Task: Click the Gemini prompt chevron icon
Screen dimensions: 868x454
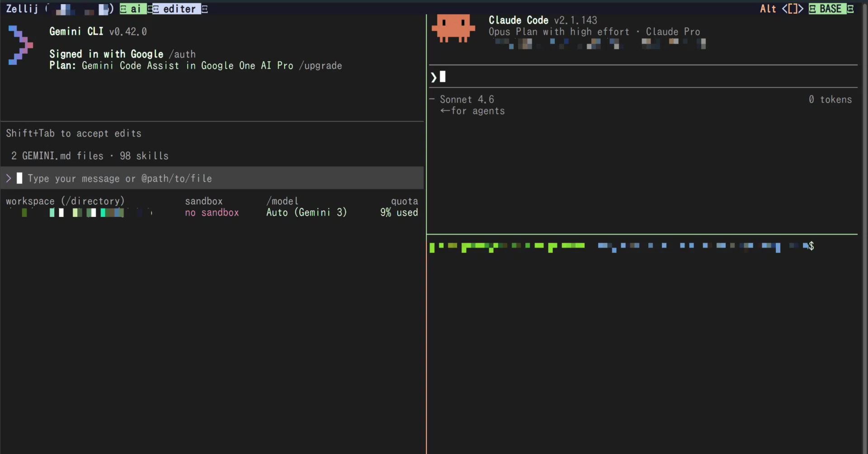Action: click(9, 178)
